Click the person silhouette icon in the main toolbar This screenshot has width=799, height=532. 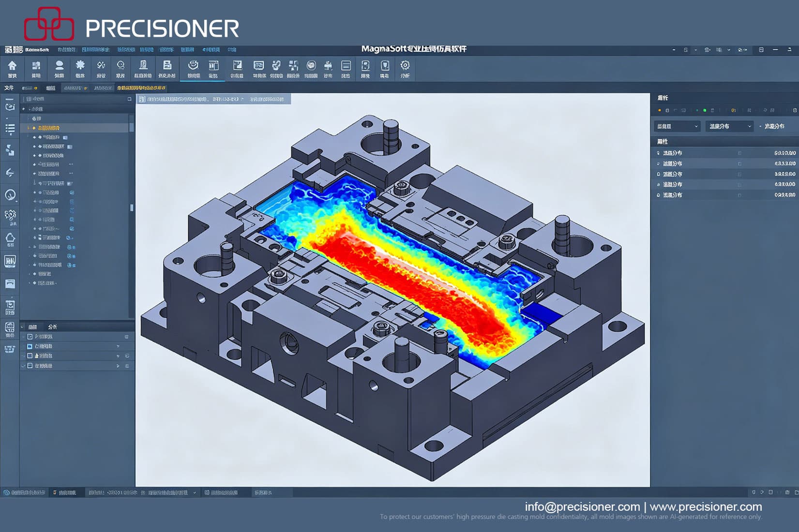click(x=59, y=65)
